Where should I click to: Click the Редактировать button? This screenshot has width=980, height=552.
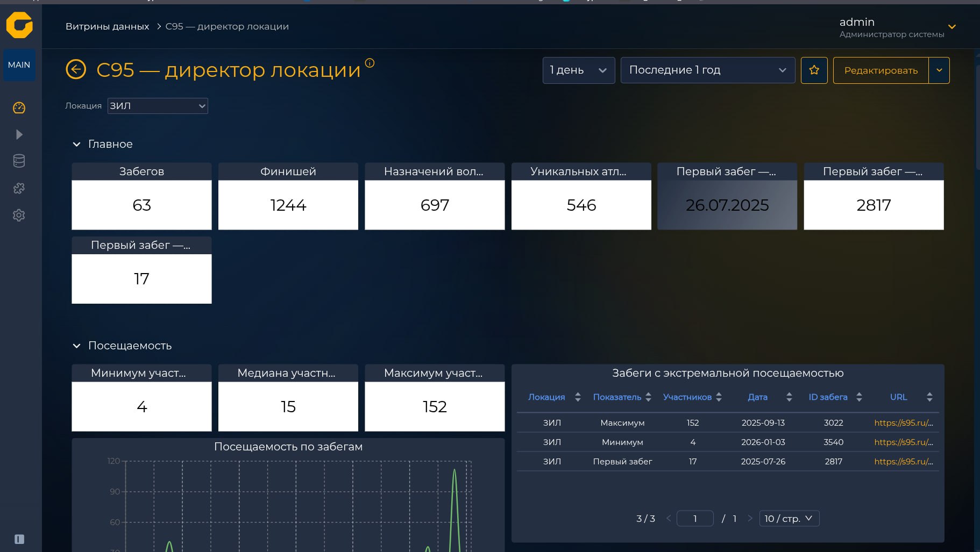(x=881, y=70)
